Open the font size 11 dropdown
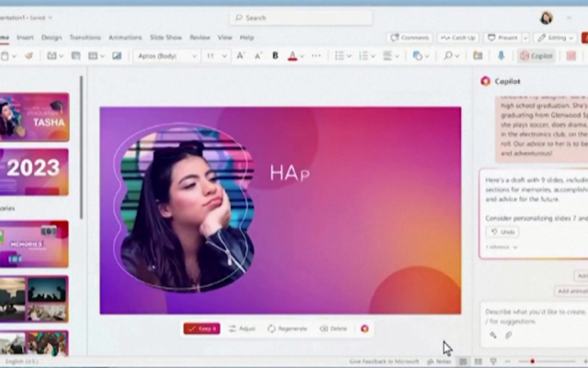588x368 pixels. 215,56
